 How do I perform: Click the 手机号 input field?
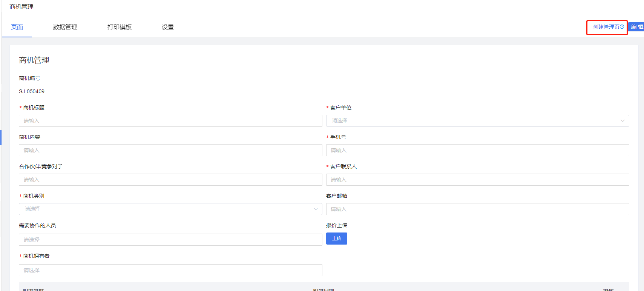pos(478,150)
